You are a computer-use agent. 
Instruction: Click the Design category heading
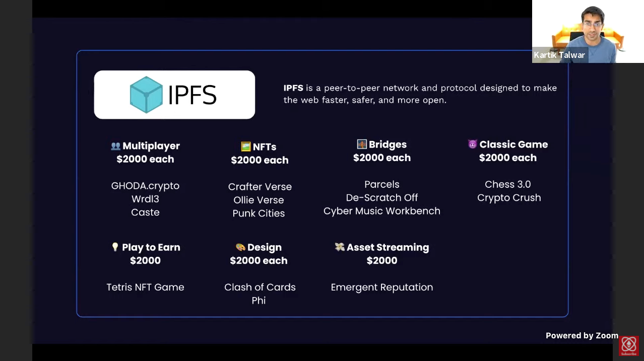(265, 247)
